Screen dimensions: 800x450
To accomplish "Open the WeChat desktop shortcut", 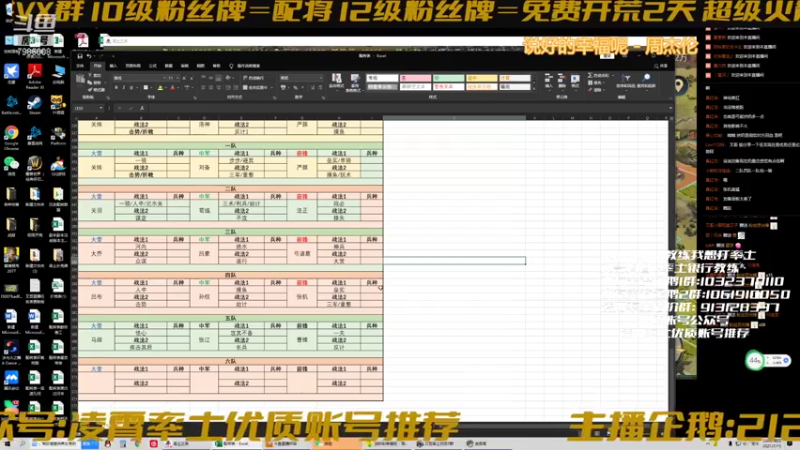I will point(11,166).
